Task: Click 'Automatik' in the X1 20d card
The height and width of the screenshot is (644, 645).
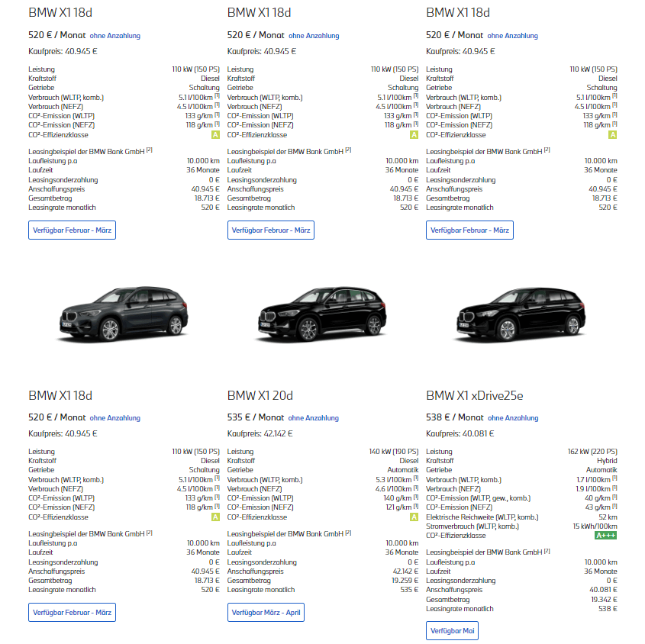Action: click(403, 469)
